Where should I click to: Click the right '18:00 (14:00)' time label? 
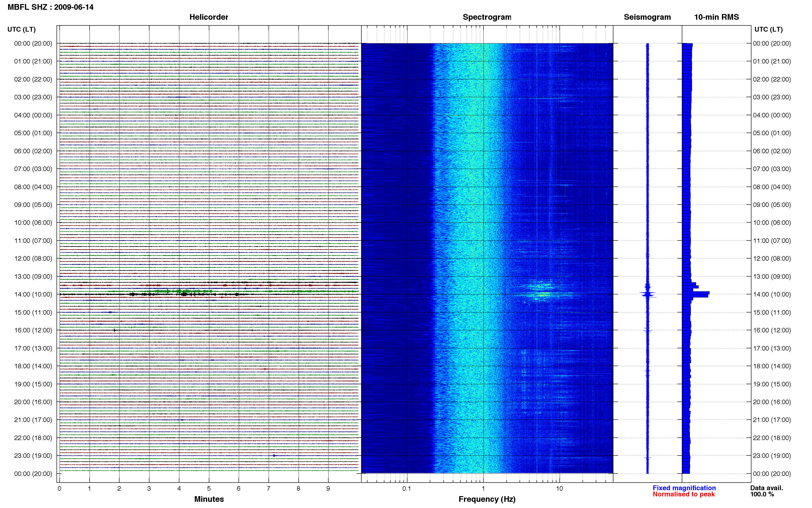[772, 366]
